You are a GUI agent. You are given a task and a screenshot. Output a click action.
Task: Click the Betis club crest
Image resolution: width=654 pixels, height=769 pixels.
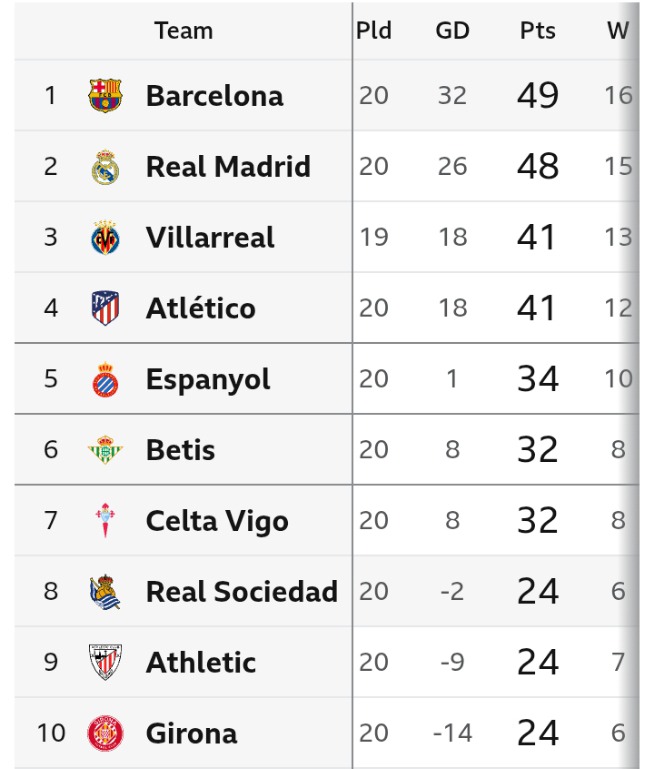click(x=105, y=450)
